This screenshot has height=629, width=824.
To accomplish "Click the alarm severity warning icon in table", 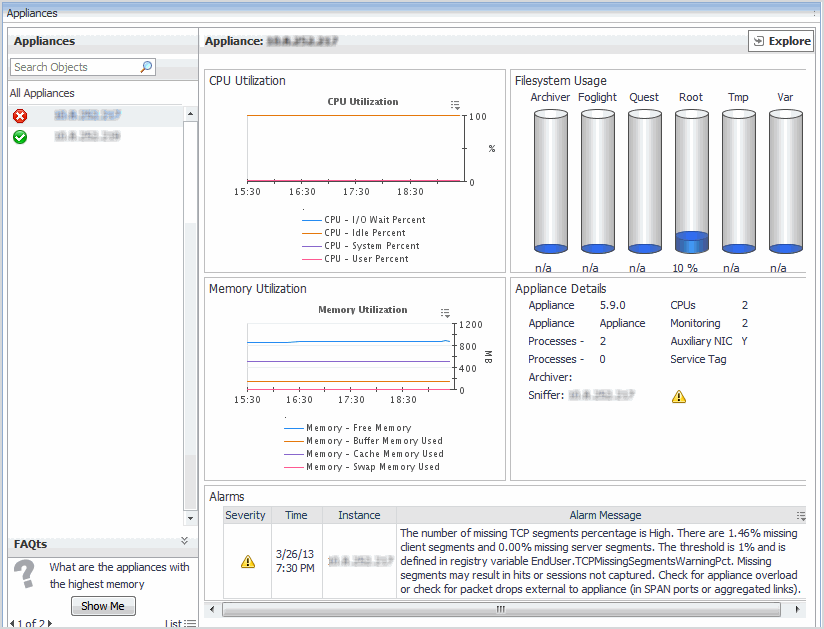I will coord(247,561).
